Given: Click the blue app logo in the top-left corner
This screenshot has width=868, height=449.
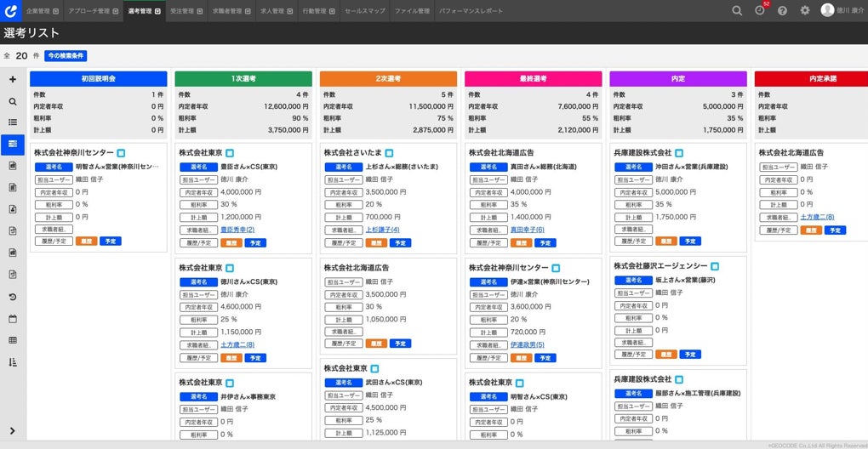Looking at the screenshot, I should tap(10, 10).
